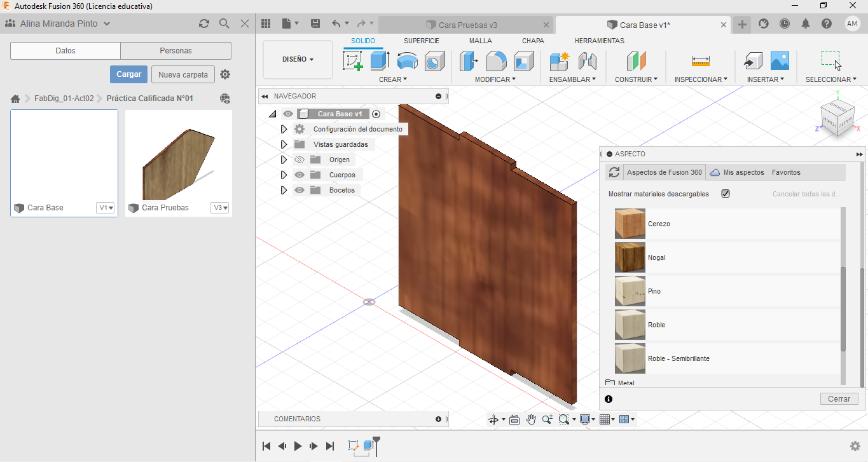
Task: Select the Pan hand tool
Action: (x=530, y=419)
